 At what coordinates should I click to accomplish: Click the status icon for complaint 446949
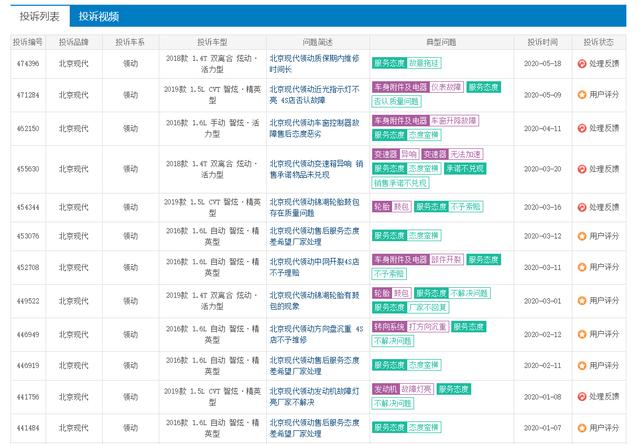coord(582,334)
